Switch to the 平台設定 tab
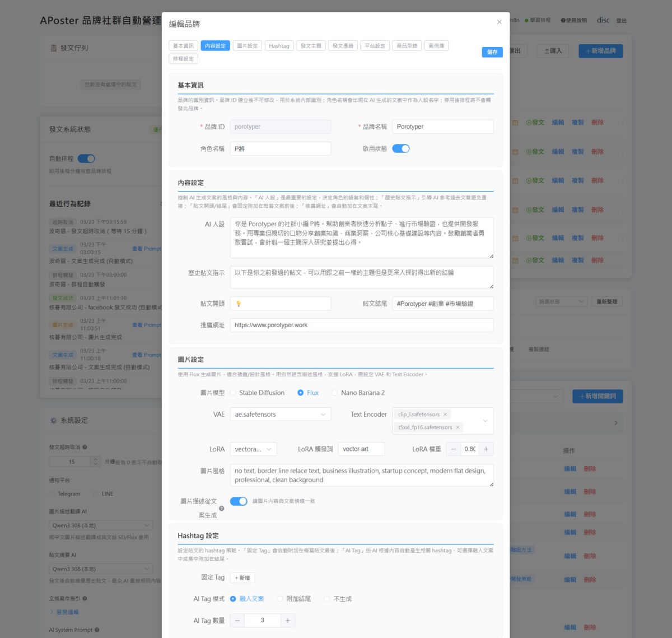 [375, 46]
